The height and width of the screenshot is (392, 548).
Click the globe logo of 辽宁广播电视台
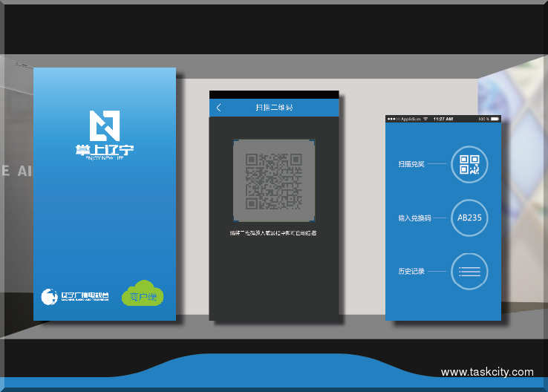coord(49,297)
